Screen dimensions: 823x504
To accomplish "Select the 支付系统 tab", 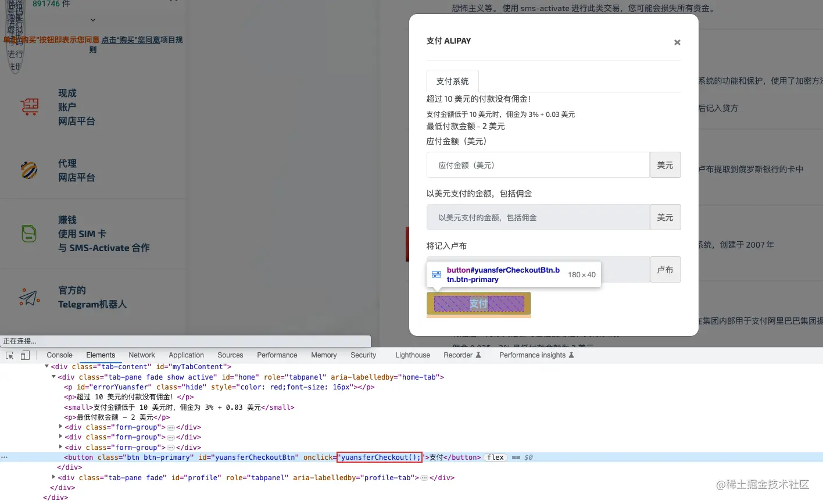I will tap(452, 81).
